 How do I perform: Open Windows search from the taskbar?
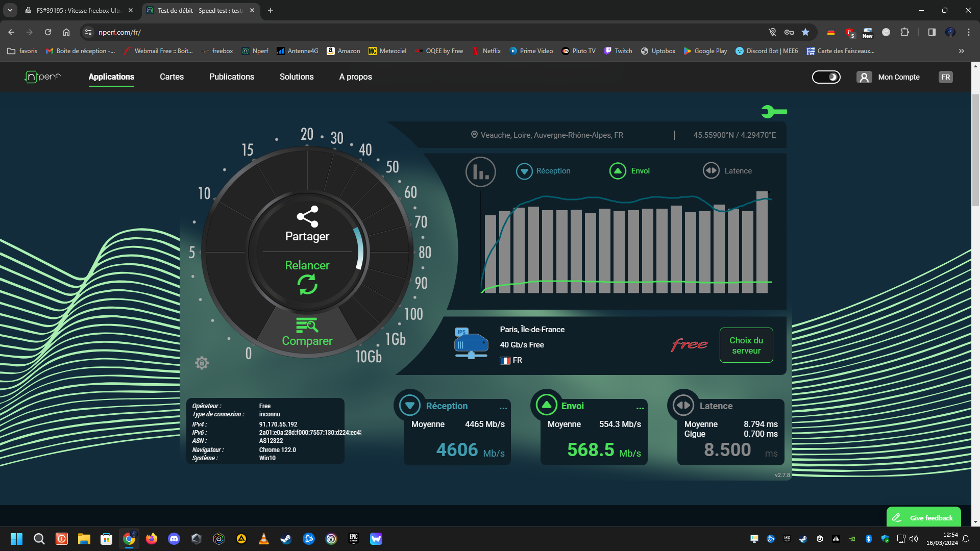click(39, 539)
